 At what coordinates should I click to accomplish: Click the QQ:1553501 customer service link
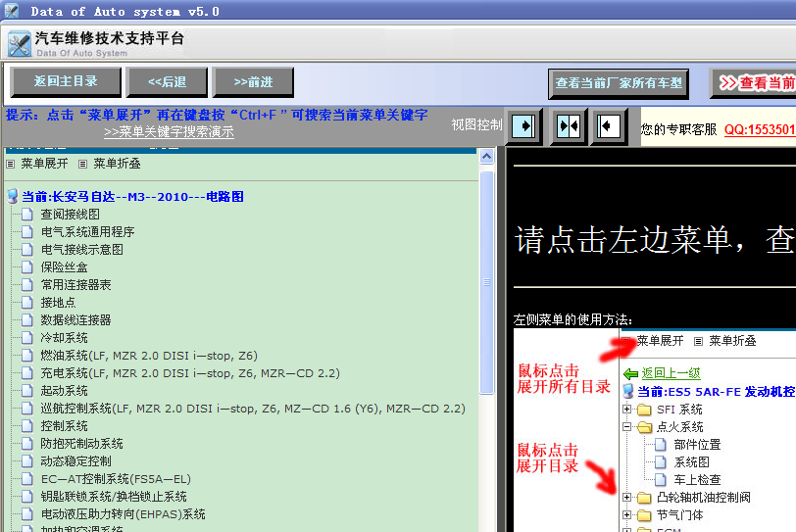(760, 130)
